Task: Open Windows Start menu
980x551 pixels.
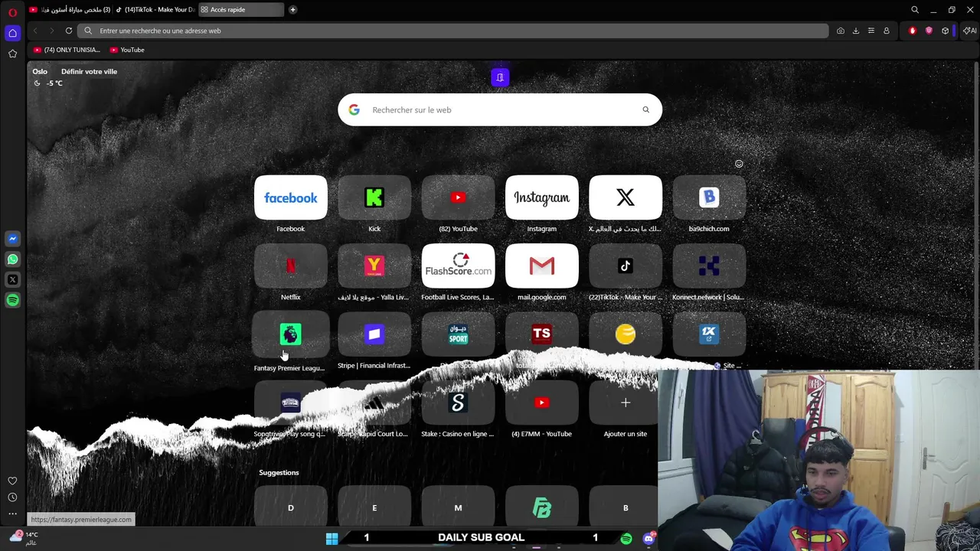Action: (332, 539)
